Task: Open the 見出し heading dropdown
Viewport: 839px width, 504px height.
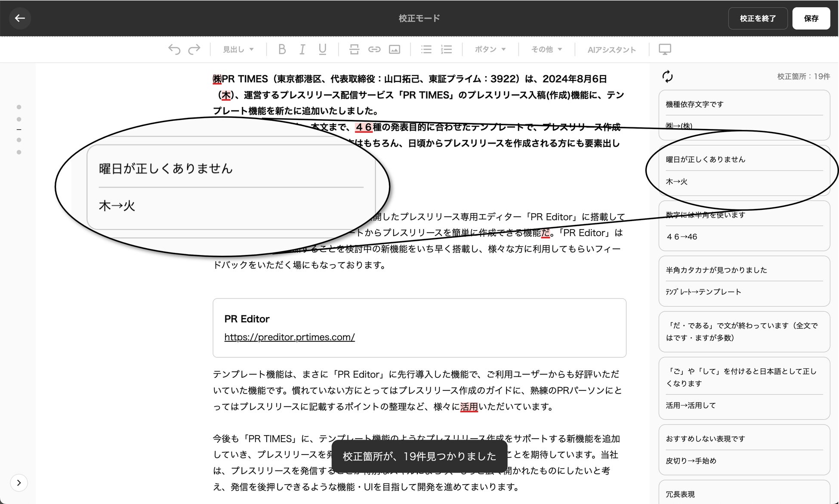Action: [x=238, y=49]
